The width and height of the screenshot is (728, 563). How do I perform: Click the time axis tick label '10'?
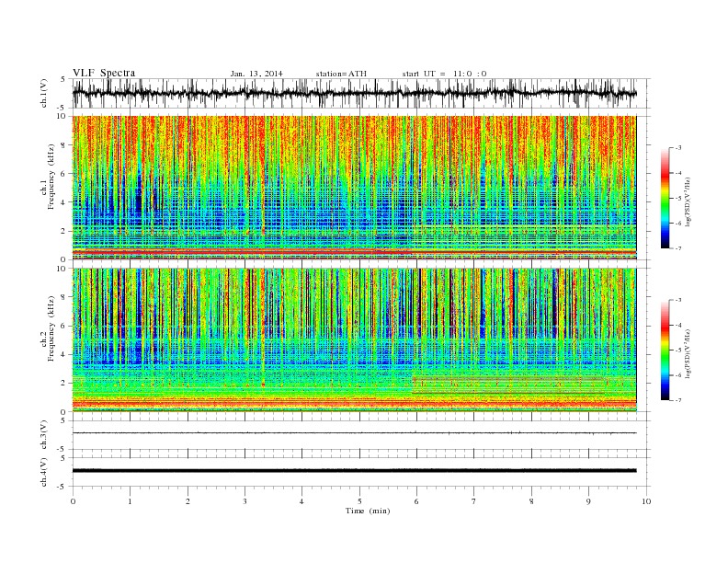(646, 501)
